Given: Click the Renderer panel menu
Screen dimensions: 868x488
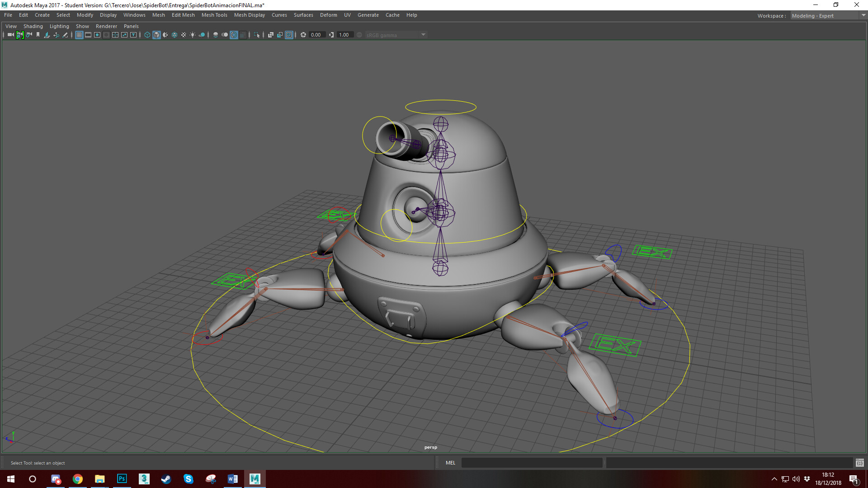Looking at the screenshot, I should [106, 26].
